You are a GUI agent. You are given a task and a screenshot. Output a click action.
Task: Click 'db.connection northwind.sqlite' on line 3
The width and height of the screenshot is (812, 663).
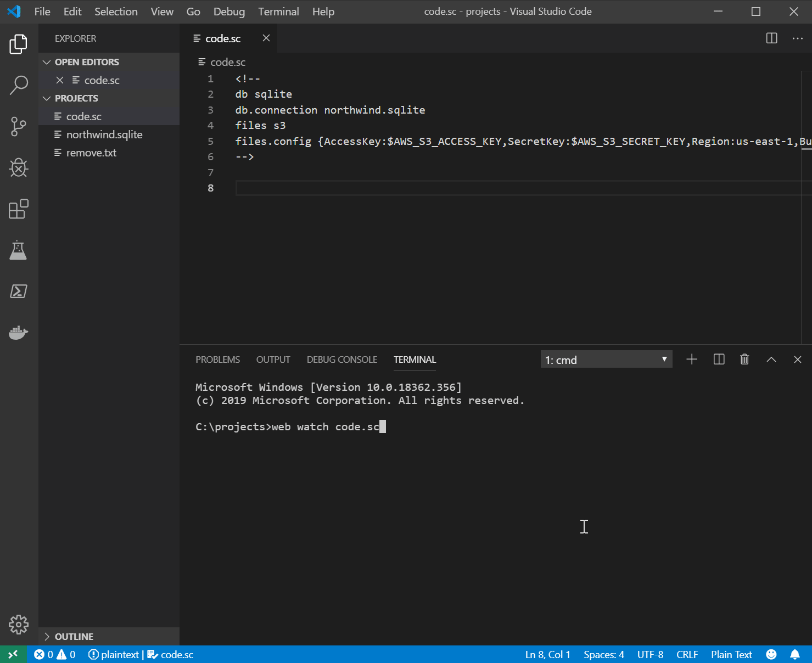point(330,110)
